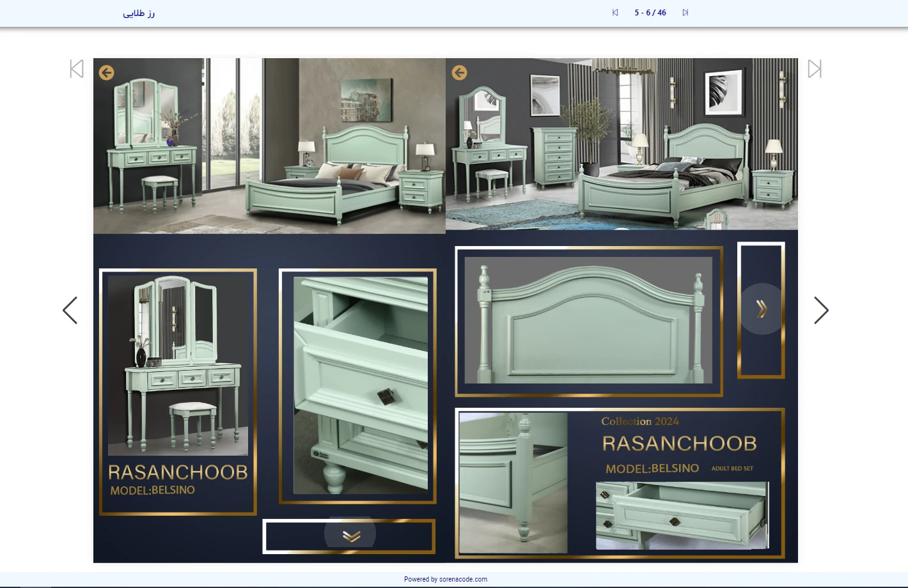Open the left page bedroom scene photo
Viewport: 908px width, 588px height.
point(269,146)
